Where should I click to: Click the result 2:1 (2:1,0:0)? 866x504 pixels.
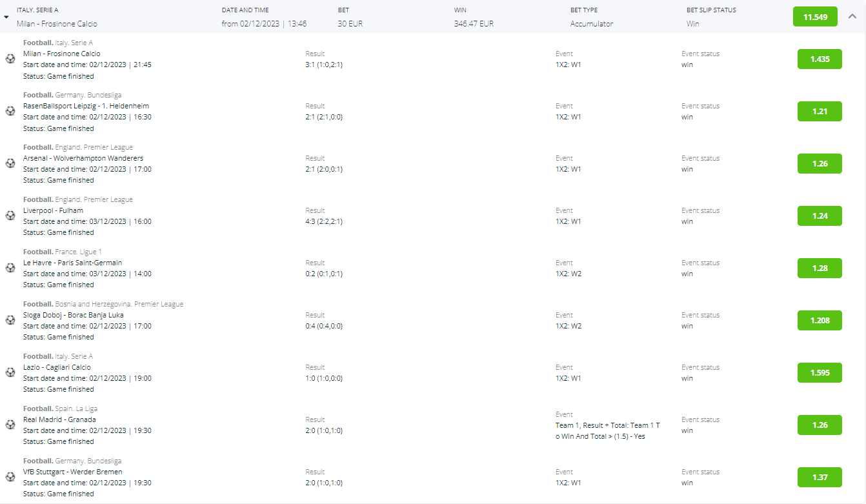[x=324, y=117]
